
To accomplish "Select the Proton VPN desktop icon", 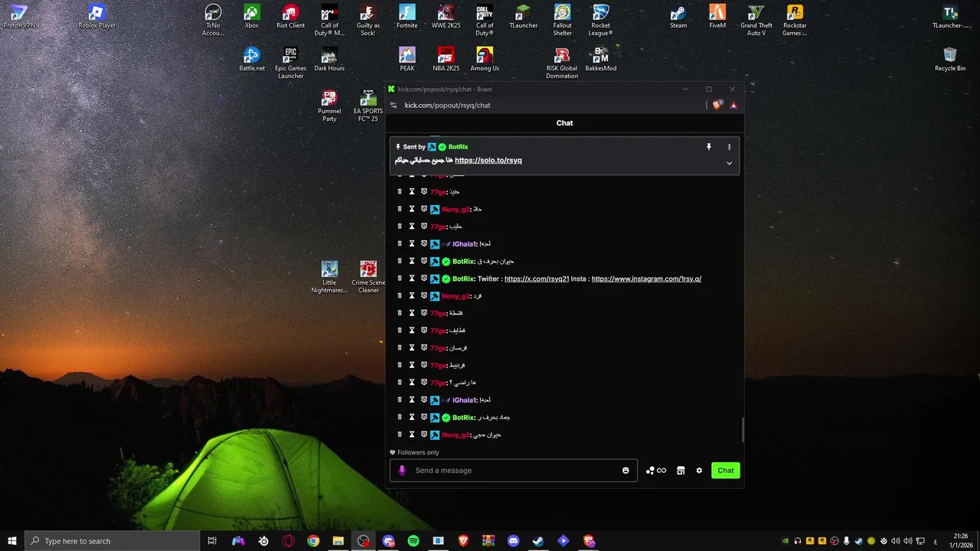I will click(19, 17).
